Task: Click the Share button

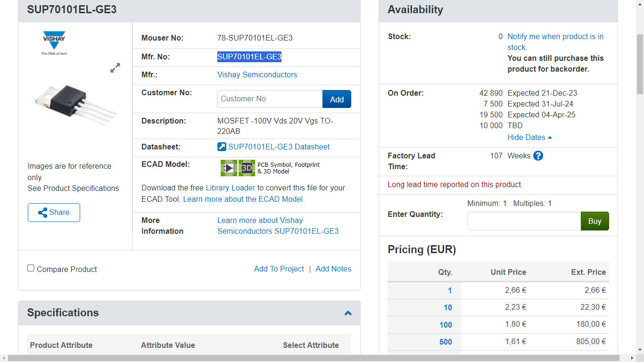Action: (54, 213)
